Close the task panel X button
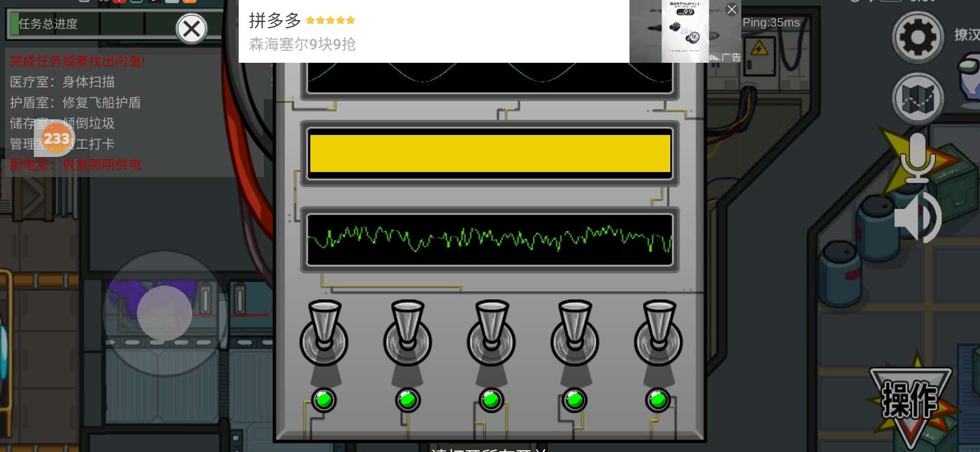Screen dimensions: 980x452 (x=192, y=29)
